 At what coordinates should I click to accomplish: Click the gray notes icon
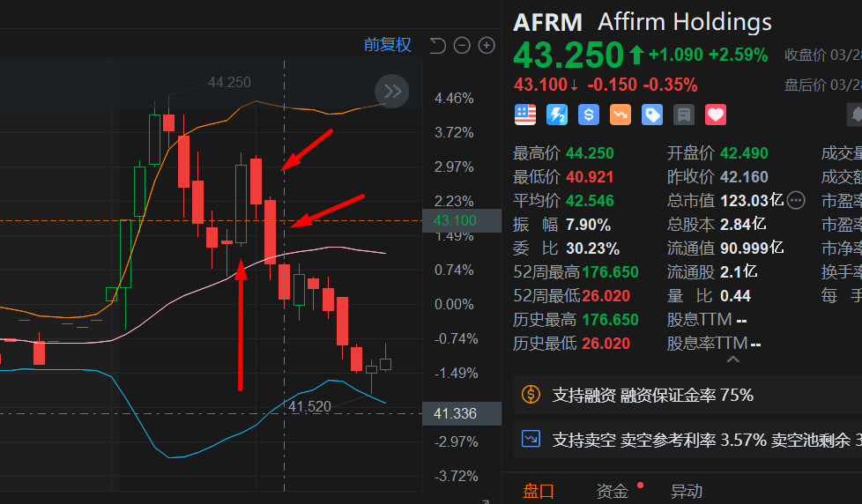coord(684,115)
